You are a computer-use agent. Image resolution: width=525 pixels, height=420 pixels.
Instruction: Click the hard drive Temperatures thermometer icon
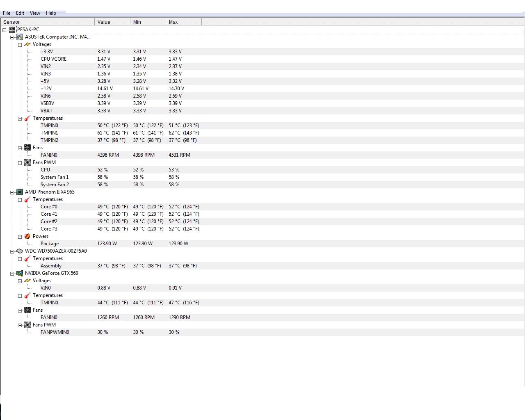click(27, 258)
